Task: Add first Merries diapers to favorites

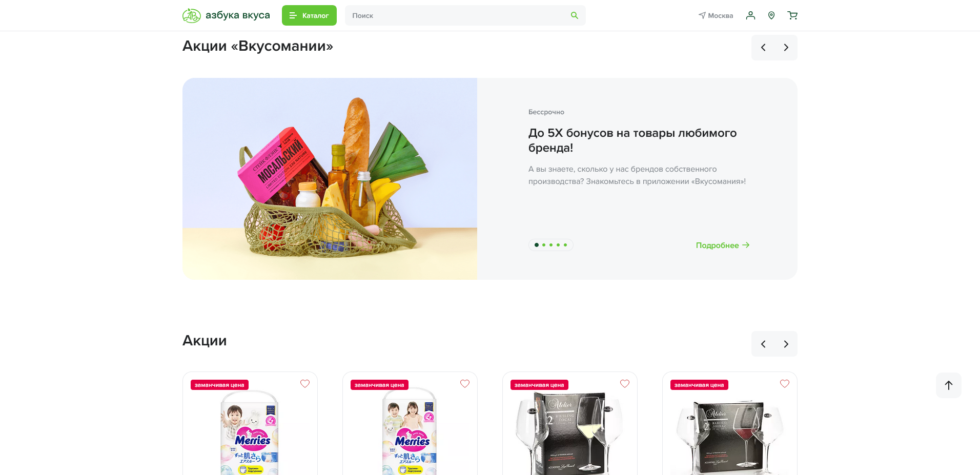Action: pos(305,384)
